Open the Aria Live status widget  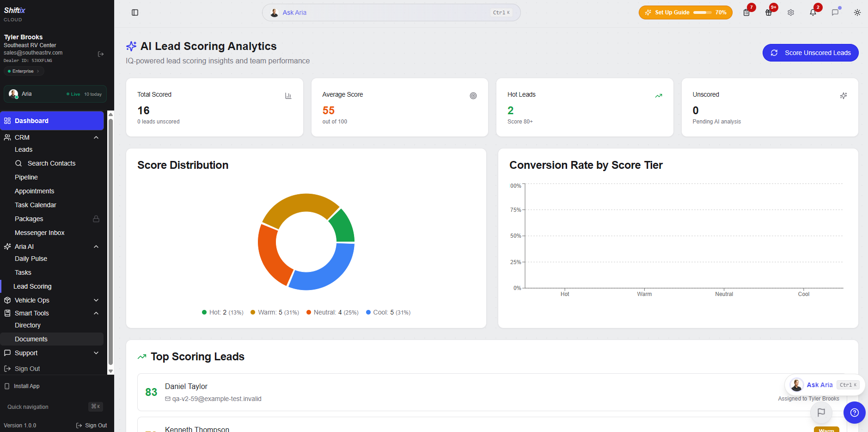[x=55, y=94]
